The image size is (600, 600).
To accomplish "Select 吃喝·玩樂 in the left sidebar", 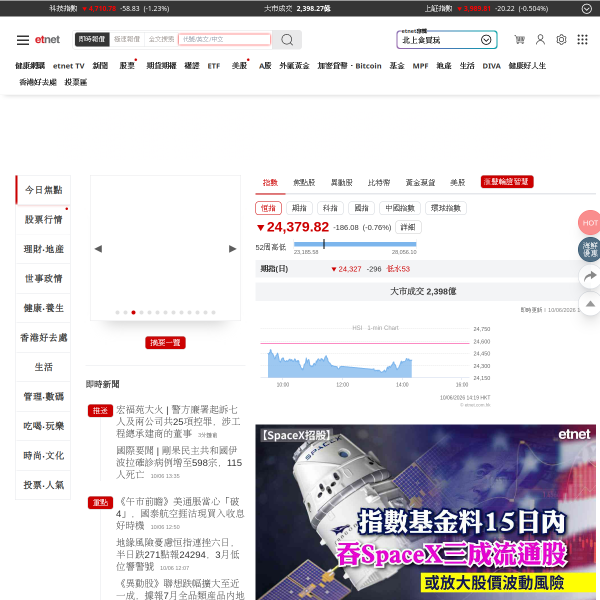I will point(43,426).
